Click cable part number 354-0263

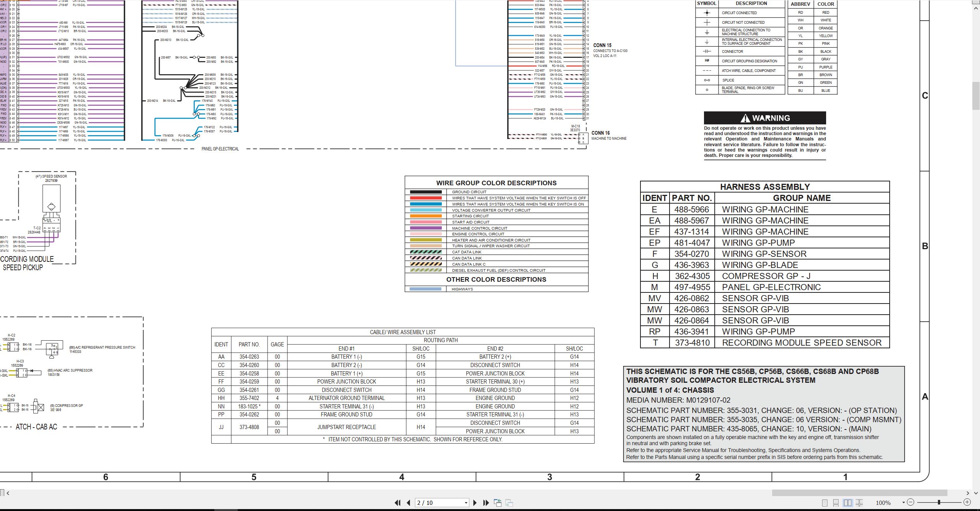(x=249, y=357)
